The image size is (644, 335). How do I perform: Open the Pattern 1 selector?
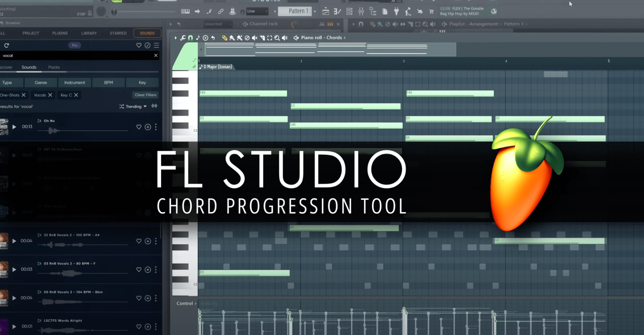[x=294, y=11]
